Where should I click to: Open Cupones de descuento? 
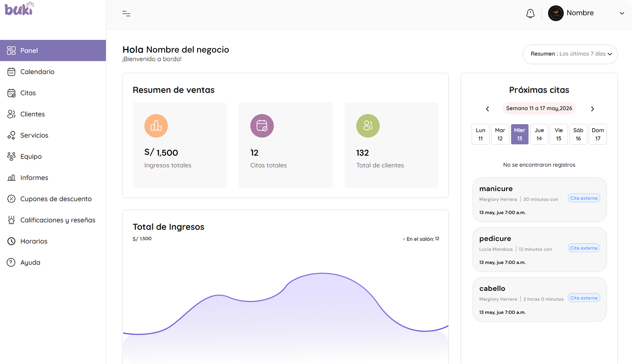(x=53, y=199)
